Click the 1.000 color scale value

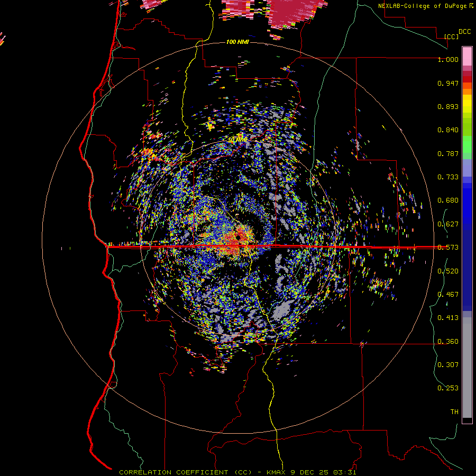click(x=448, y=59)
